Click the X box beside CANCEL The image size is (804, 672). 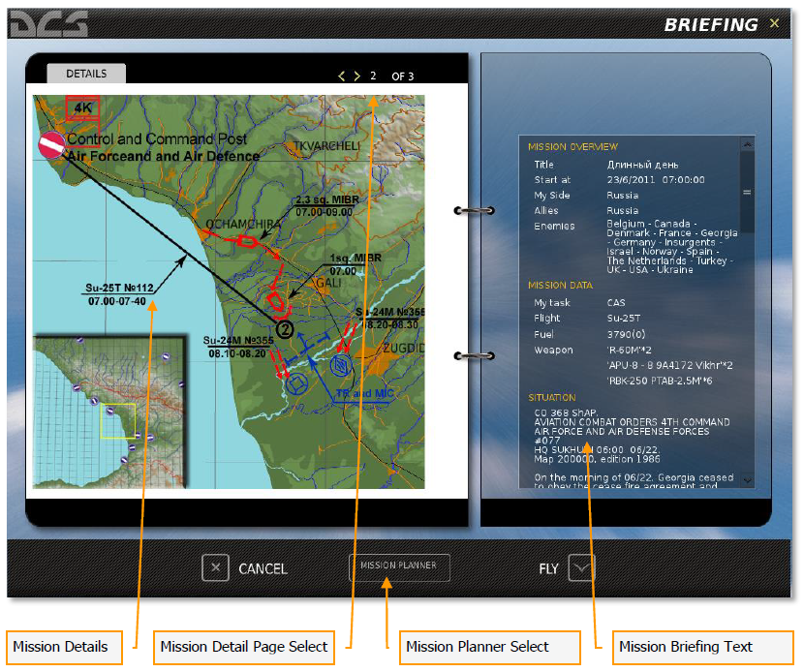click(x=215, y=568)
